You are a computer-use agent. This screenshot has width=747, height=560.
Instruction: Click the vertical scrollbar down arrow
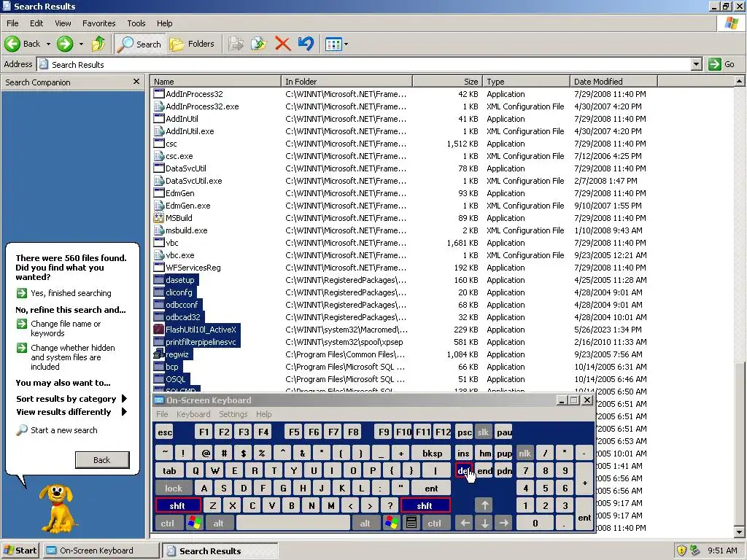[739, 532]
